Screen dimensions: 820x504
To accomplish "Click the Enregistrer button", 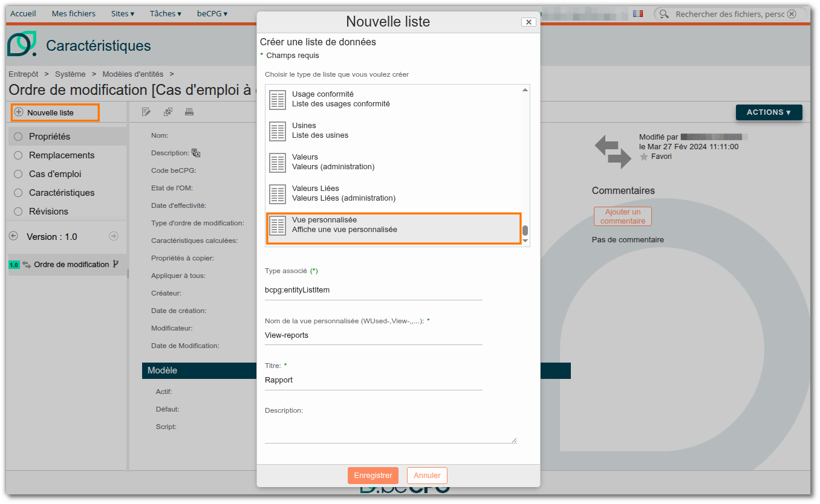I will click(373, 476).
